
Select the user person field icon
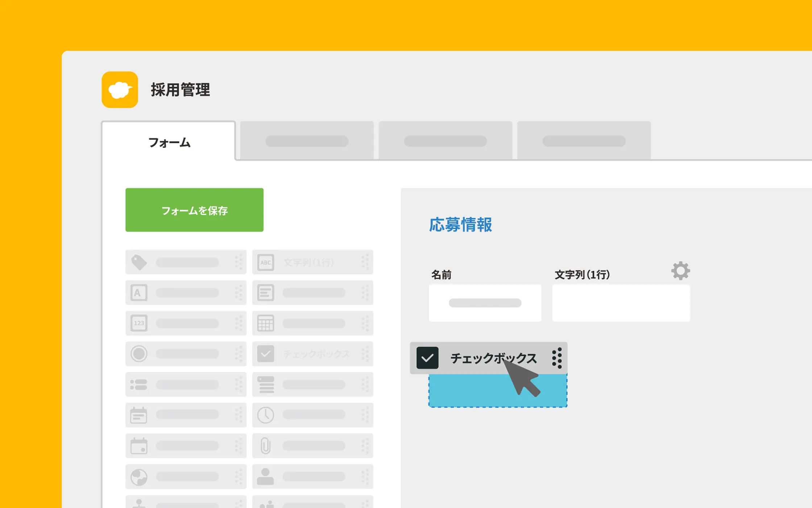pyautogui.click(x=265, y=477)
